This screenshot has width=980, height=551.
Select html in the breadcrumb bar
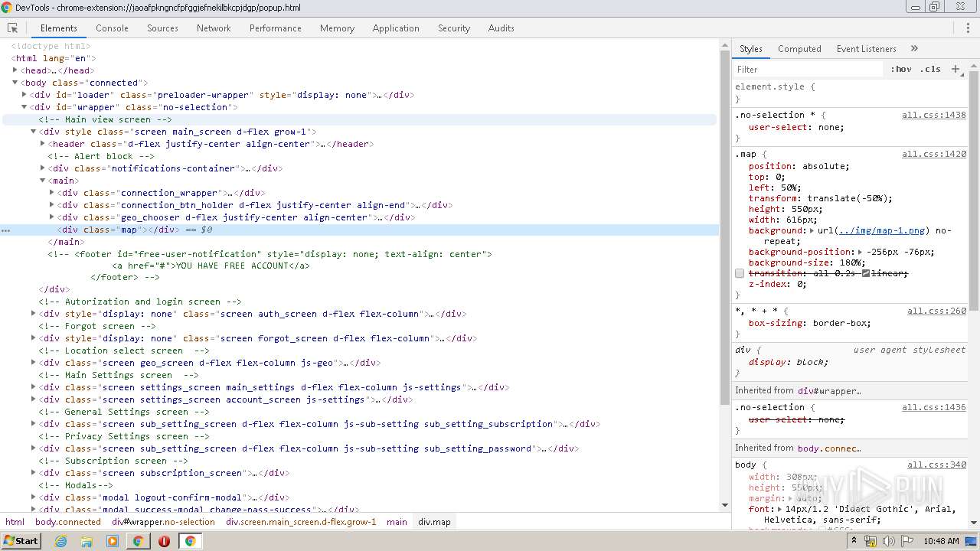[x=15, y=522]
